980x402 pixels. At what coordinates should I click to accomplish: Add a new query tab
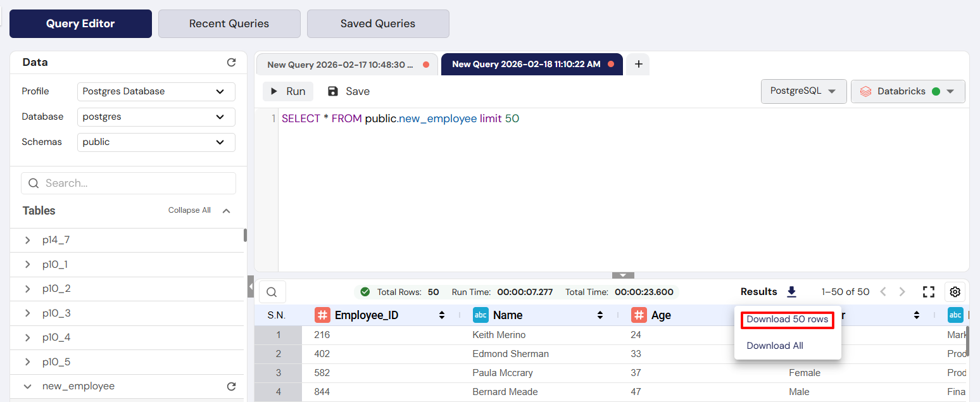pyautogui.click(x=638, y=64)
